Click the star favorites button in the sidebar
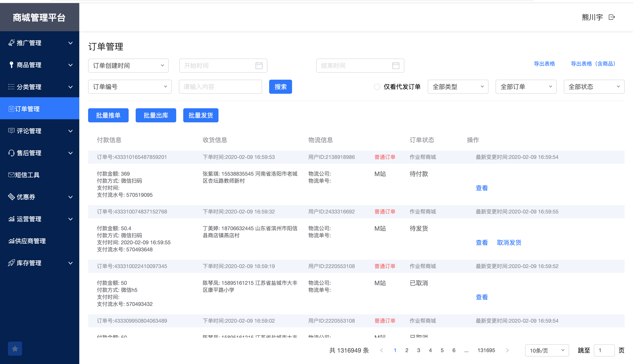The width and height of the screenshot is (633, 364). [x=15, y=349]
